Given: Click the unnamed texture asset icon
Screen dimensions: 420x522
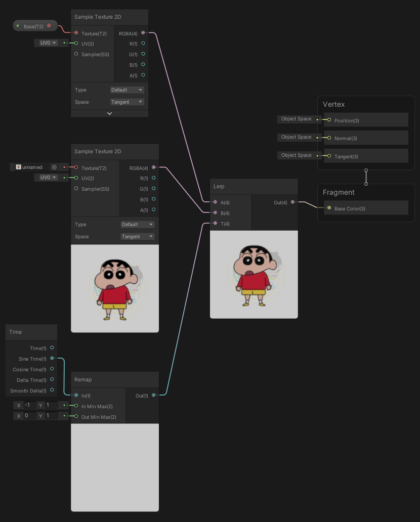Looking at the screenshot, I should click(18, 167).
